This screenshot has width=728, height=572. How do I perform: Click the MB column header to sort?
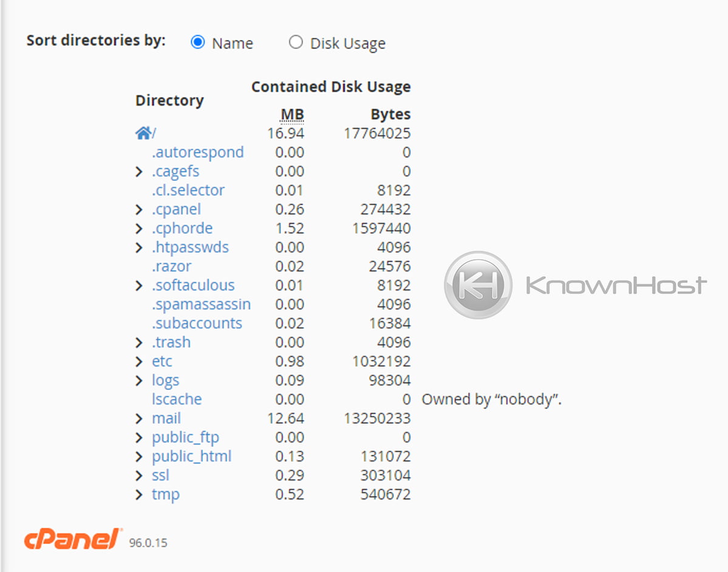point(293,114)
